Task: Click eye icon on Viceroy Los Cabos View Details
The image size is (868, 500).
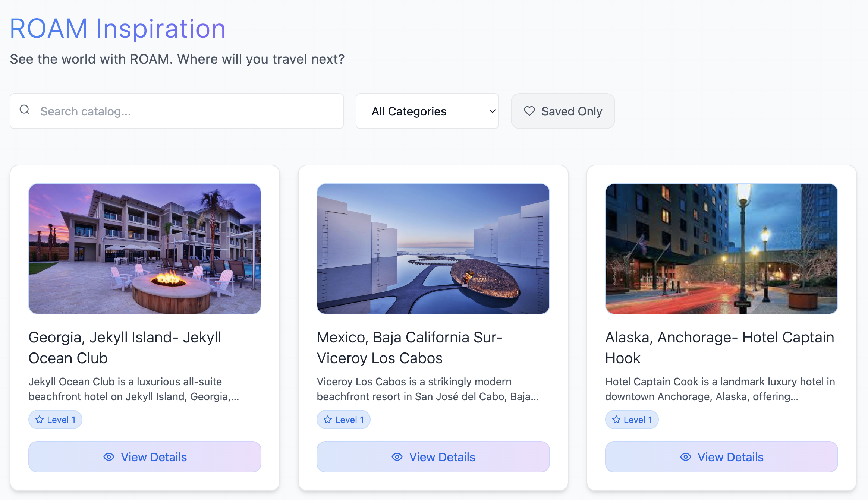Action: (396, 457)
